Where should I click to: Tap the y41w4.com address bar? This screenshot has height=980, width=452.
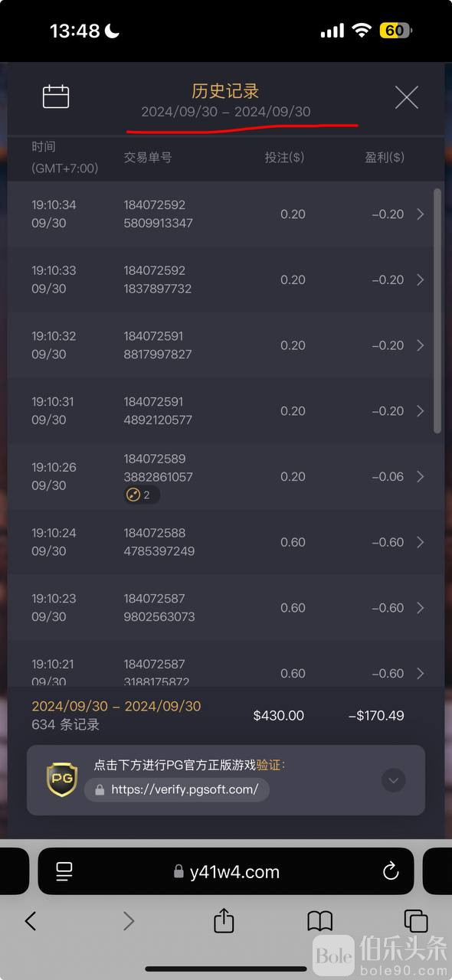(226, 871)
